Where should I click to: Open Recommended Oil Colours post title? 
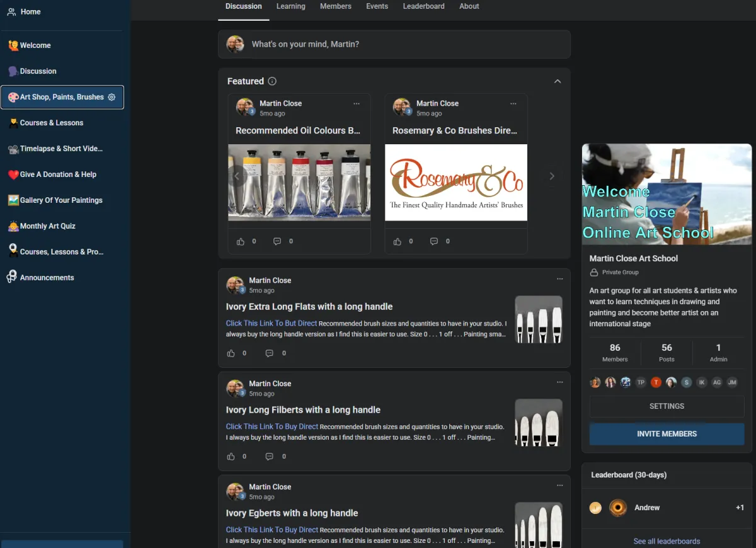pos(298,130)
